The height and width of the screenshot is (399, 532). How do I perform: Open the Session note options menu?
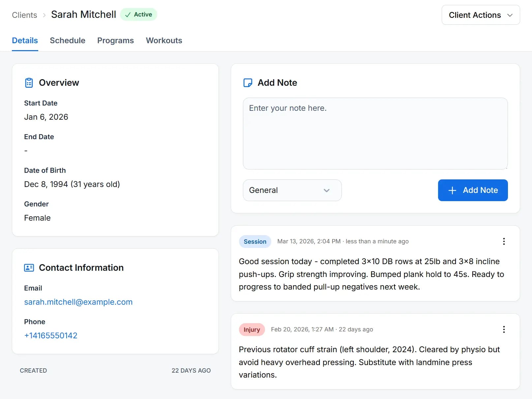tap(504, 241)
